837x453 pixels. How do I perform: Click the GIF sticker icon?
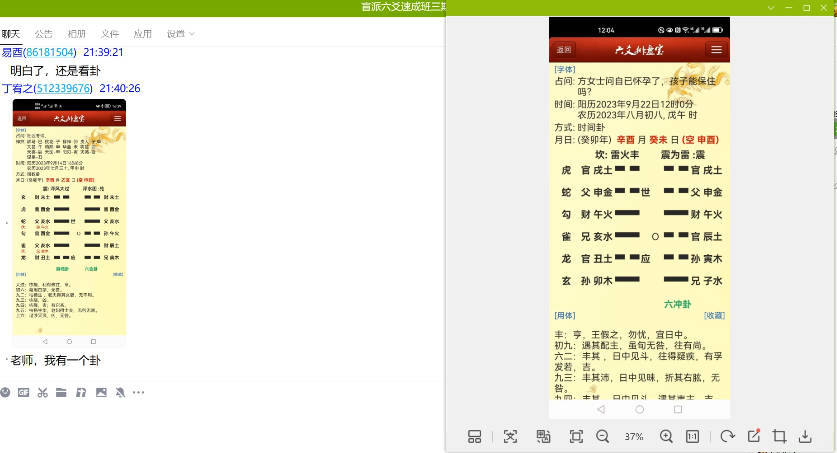pos(23,392)
